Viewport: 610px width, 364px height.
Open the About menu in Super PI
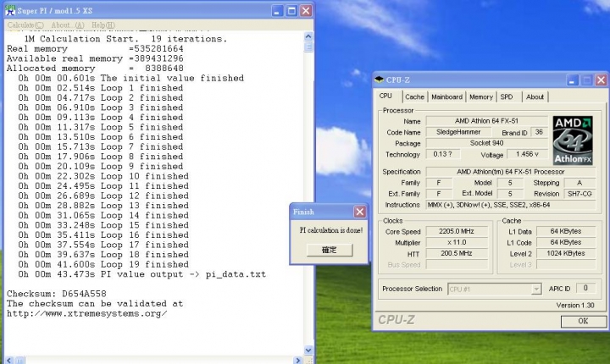point(68,25)
